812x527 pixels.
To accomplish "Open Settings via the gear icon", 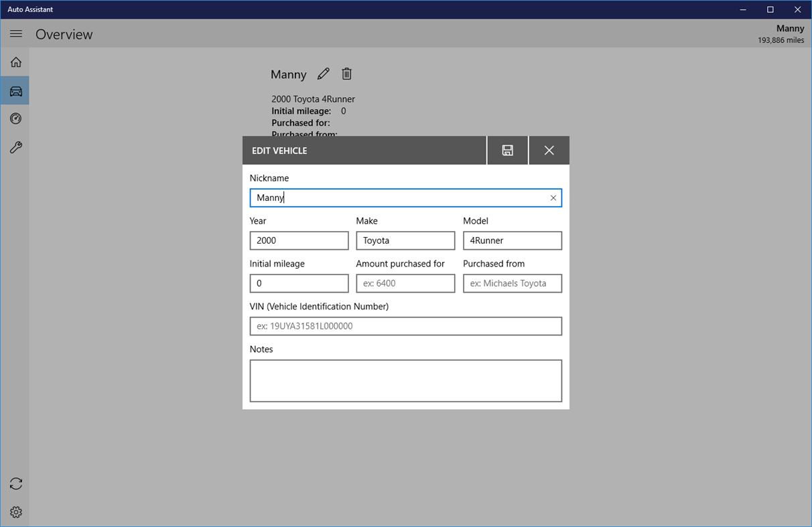I will tap(15, 512).
